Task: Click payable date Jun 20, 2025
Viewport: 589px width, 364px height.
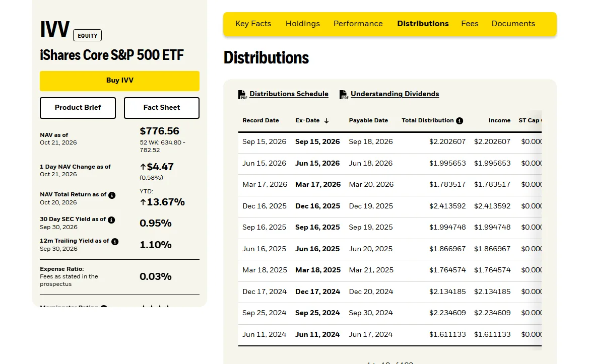Action: tap(371, 249)
